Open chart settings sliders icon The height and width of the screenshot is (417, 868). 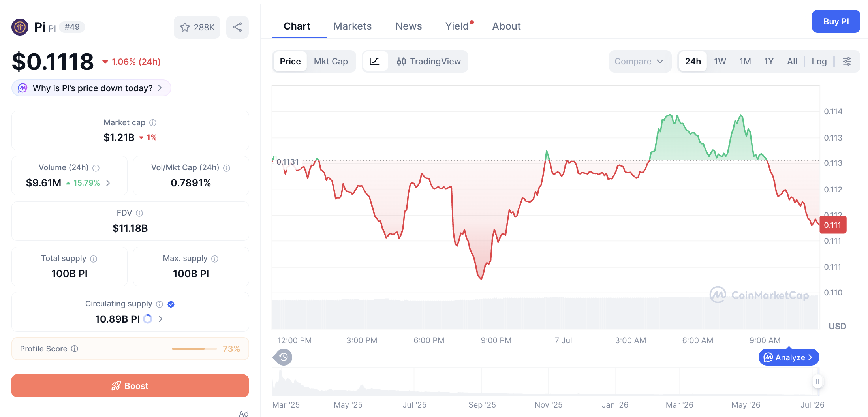(x=847, y=61)
